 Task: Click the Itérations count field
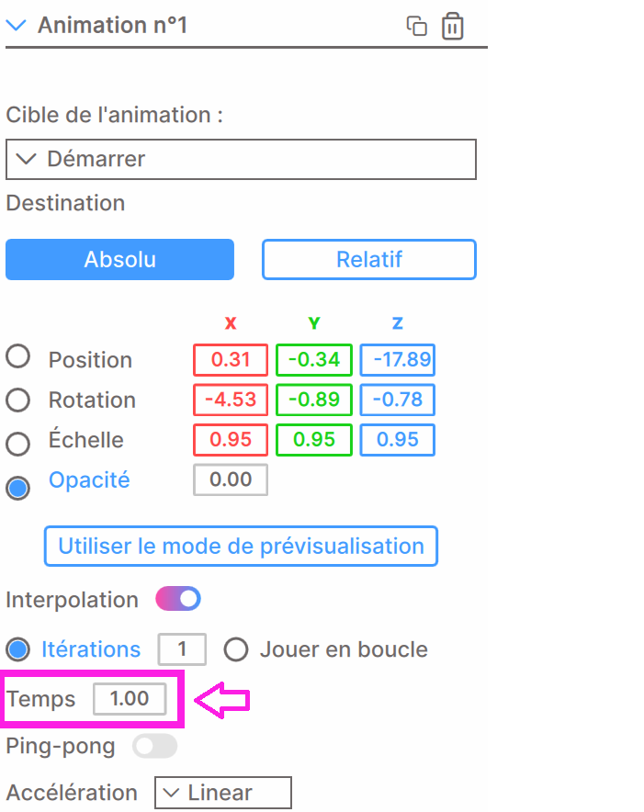pyautogui.click(x=182, y=649)
